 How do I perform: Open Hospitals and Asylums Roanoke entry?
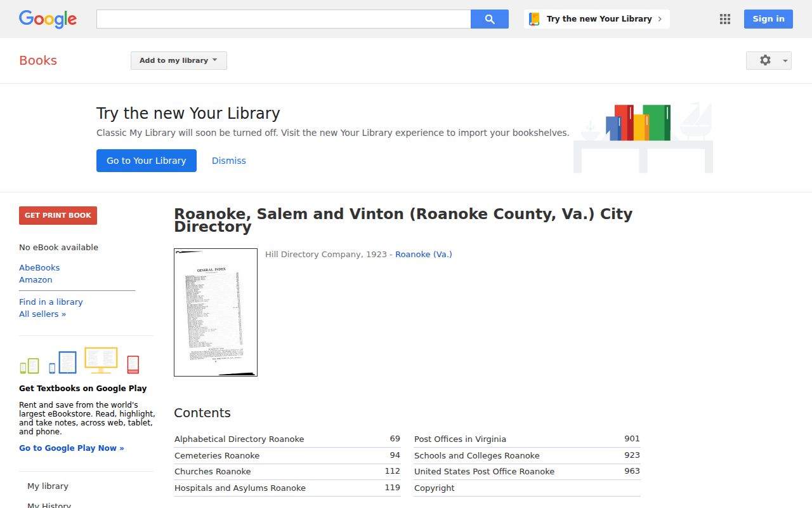click(240, 488)
